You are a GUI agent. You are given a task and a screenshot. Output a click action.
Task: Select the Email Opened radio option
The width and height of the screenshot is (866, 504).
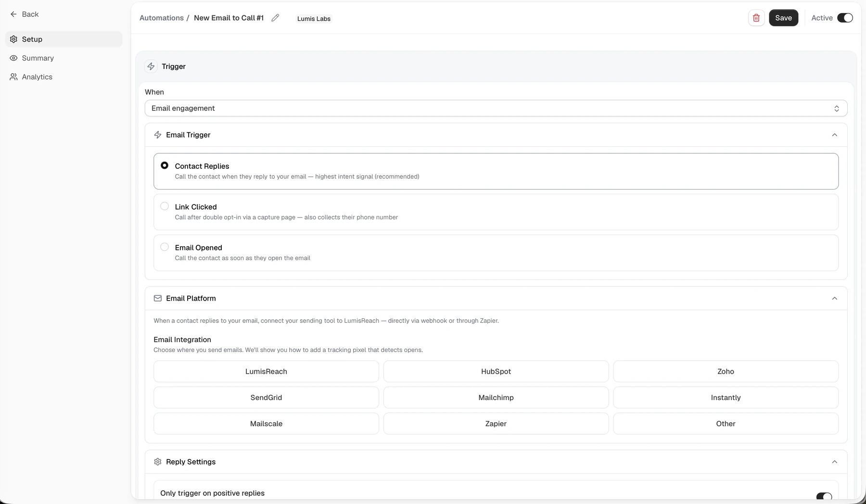[165, 247]
